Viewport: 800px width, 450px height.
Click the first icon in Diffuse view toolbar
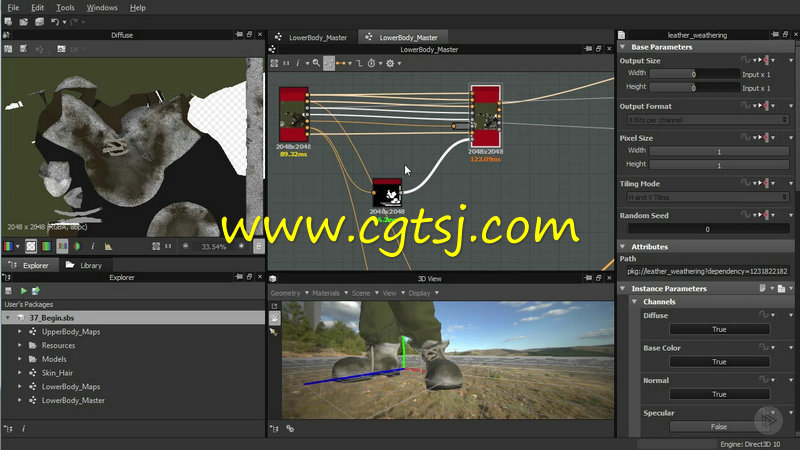(x=8, y=49)
